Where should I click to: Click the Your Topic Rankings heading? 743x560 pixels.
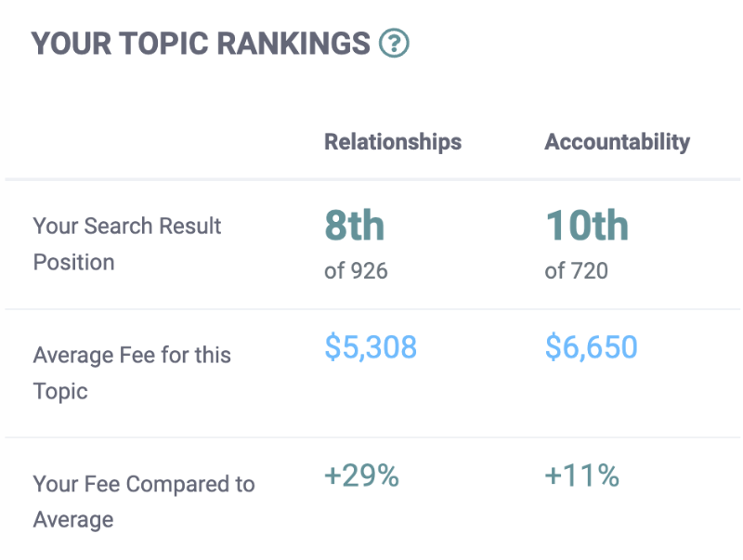pyautogui.click(x=201, y=44)
